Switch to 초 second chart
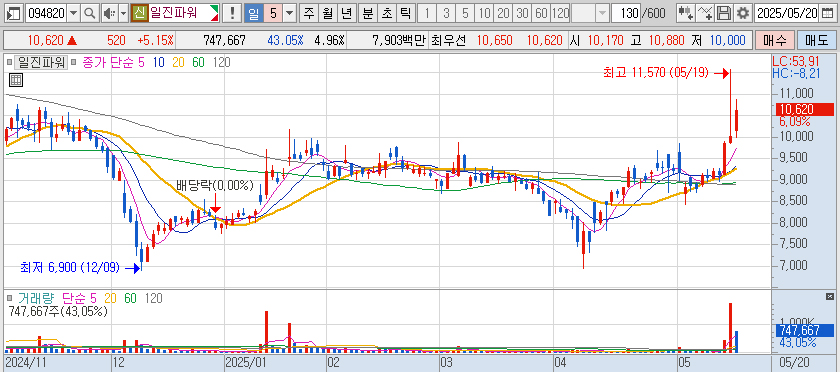The width and height of the screenshot is (840, 372). [386, 13]
